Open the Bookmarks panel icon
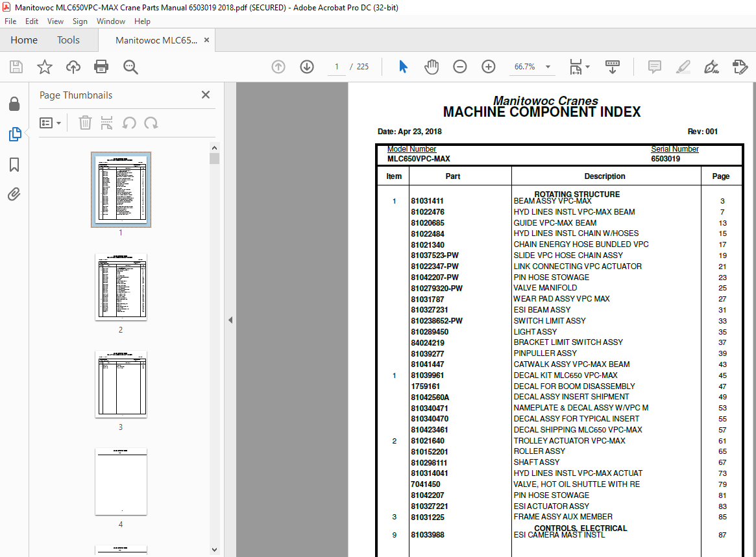 (x=14, y=165)
